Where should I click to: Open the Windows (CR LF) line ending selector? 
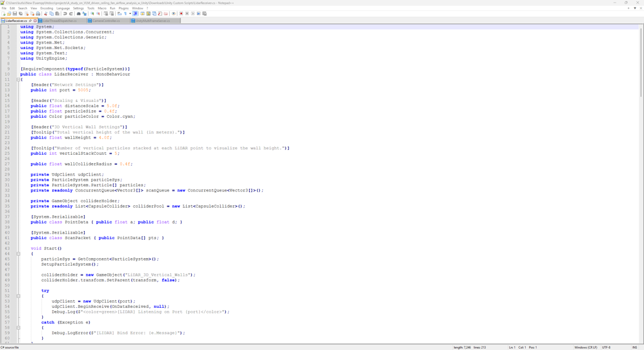point(586,347)
